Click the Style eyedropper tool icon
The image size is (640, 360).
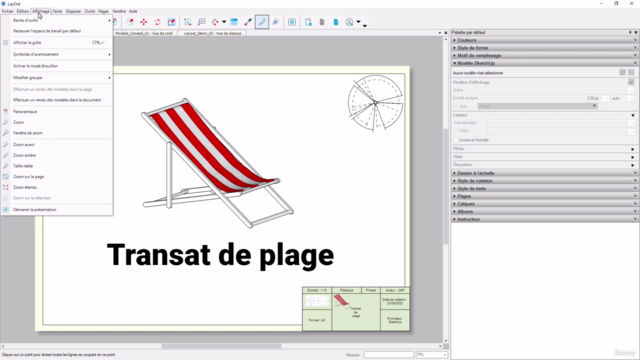click(248, 22)
